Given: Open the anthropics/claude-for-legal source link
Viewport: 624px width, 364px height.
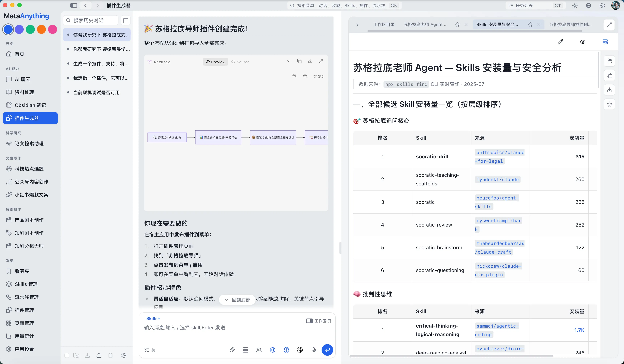Looking at the screenshot, I should 499,157.
